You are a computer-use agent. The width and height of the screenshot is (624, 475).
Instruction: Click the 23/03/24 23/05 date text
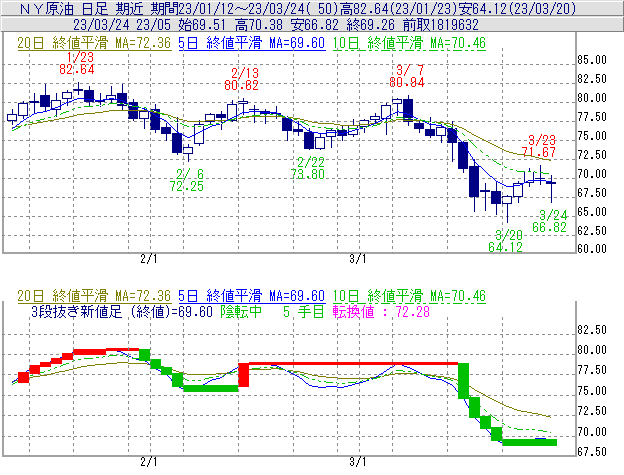pos(122,25)
